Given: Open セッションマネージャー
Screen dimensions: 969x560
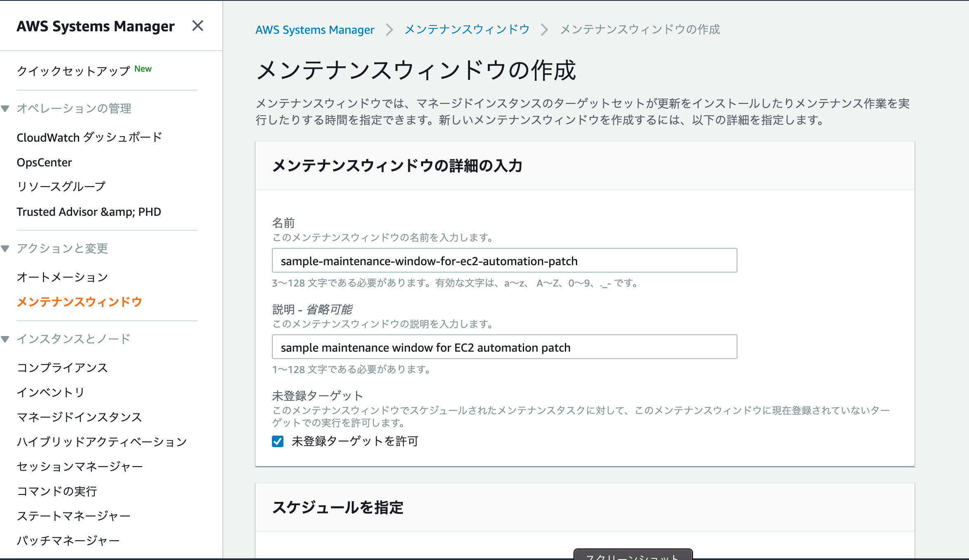Looking at the screenshot, I should pos(80,467).
